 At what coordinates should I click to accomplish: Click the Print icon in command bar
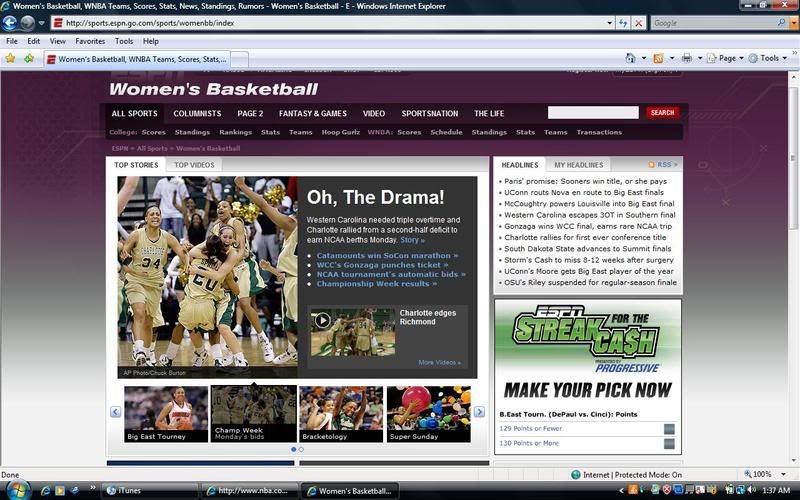tap(687, 58)
